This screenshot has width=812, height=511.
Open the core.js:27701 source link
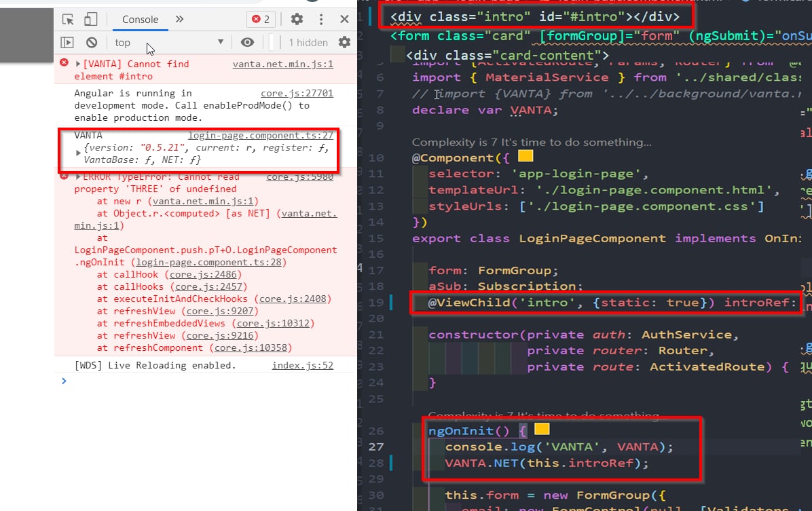[297, 93]
